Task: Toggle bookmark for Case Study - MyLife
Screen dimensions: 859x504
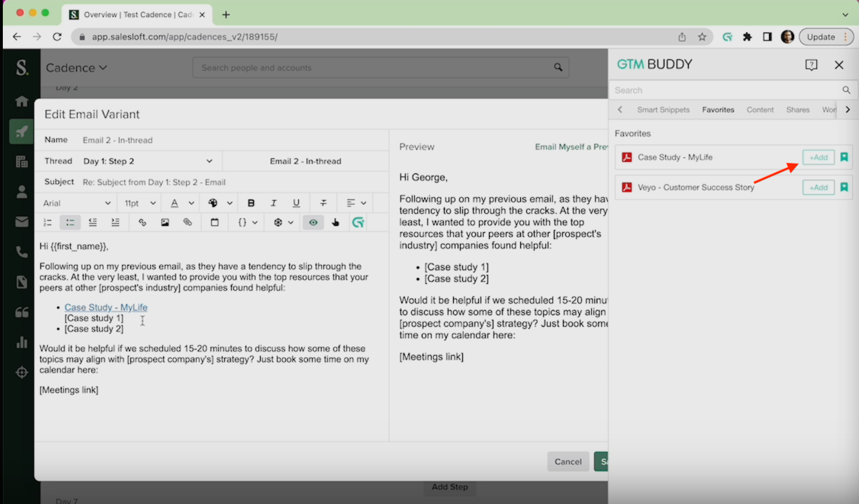Action: click(x=844, y=157)
